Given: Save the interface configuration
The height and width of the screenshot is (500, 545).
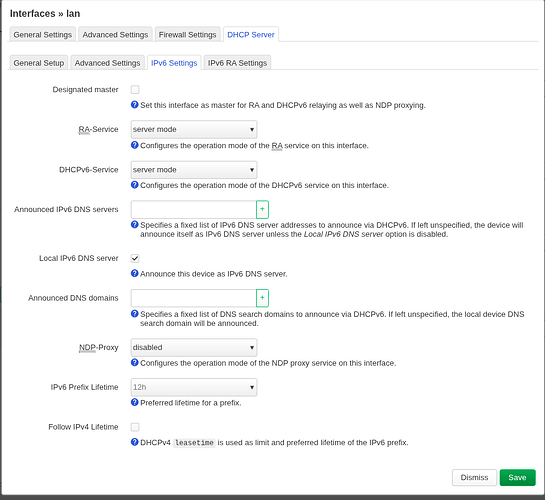Looking at the screenshot, I should click(517, 477).
